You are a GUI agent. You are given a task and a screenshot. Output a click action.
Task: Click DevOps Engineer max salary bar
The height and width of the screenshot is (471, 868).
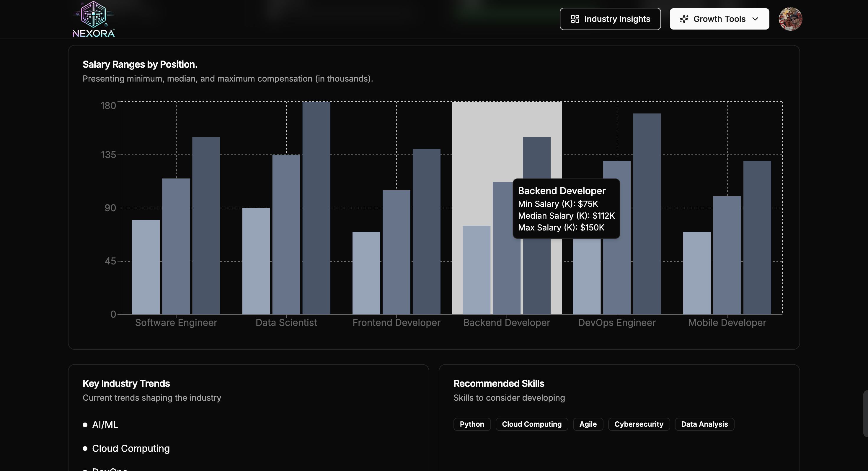tap(647, 214)
